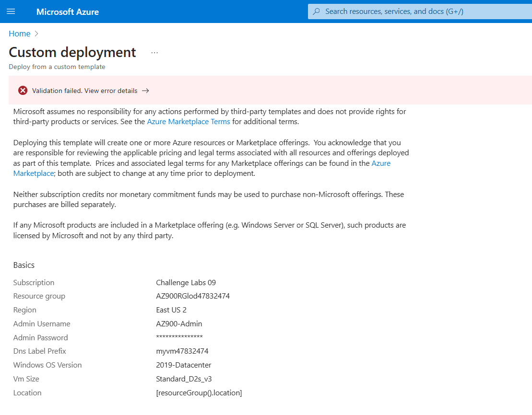Click the red validation error icon
This screenshot has width=532, height=415.
click(23, 91)
